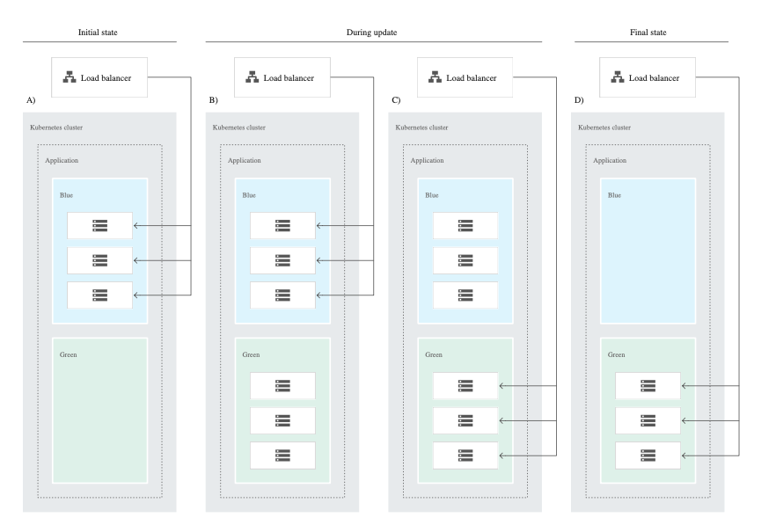Select the first Green server icon in diagram D
This screenshot has height=532, width=776.
[648, 386]
